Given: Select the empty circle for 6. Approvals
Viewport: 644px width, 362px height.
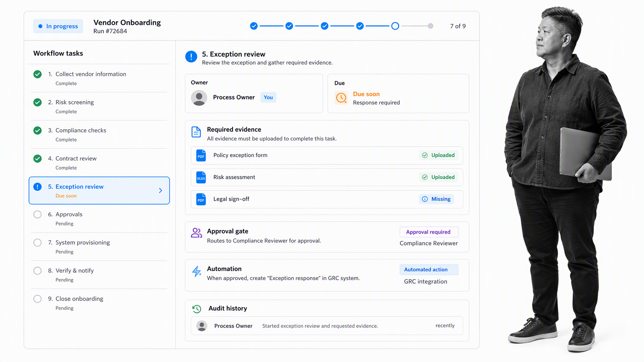Looking at the screenshot, I should pos(38,215).
